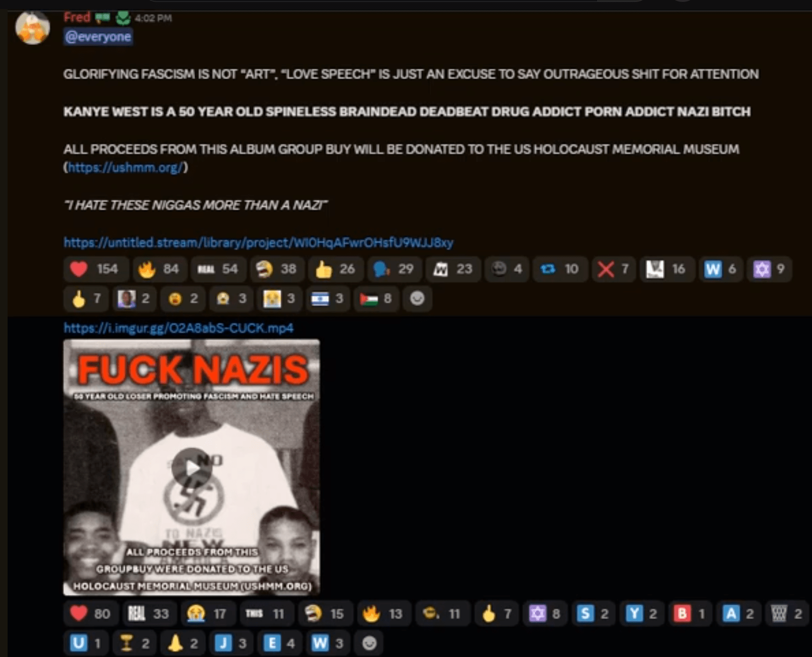
Task: Click the dark face reaction with 4
Action: click(x=507, y=269)
